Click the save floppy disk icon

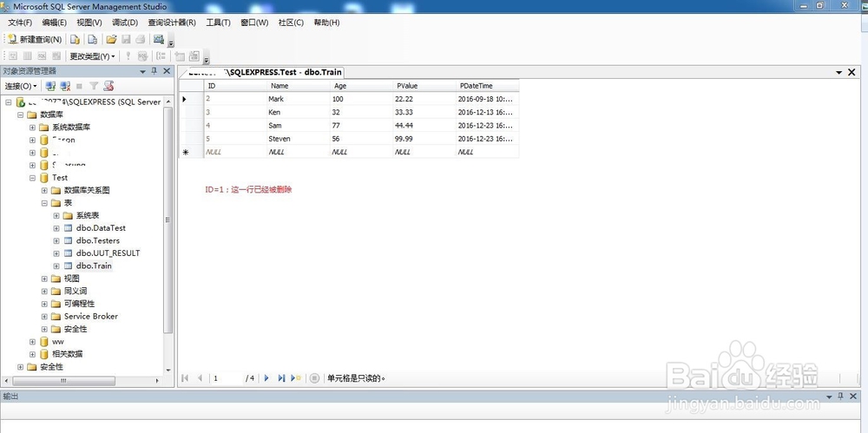pos(126,39)
